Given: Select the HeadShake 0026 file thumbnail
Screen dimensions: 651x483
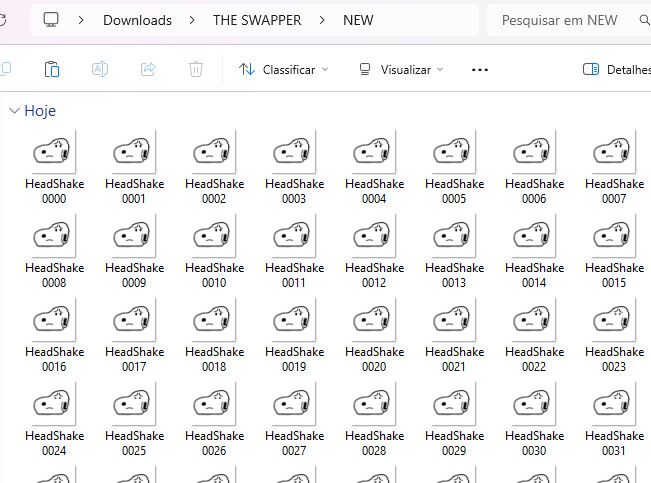Looking at the screenshot, I should pyautogui.click(x=214, y=405).
